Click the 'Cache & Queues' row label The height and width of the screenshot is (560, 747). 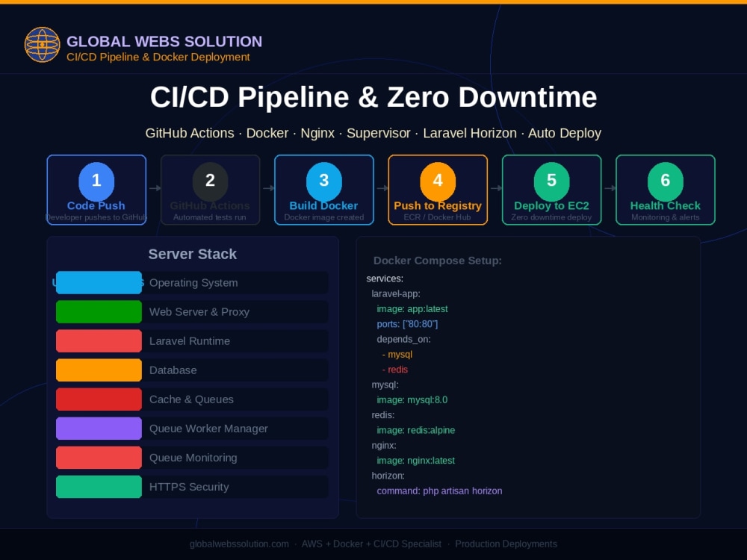(191, 399)
